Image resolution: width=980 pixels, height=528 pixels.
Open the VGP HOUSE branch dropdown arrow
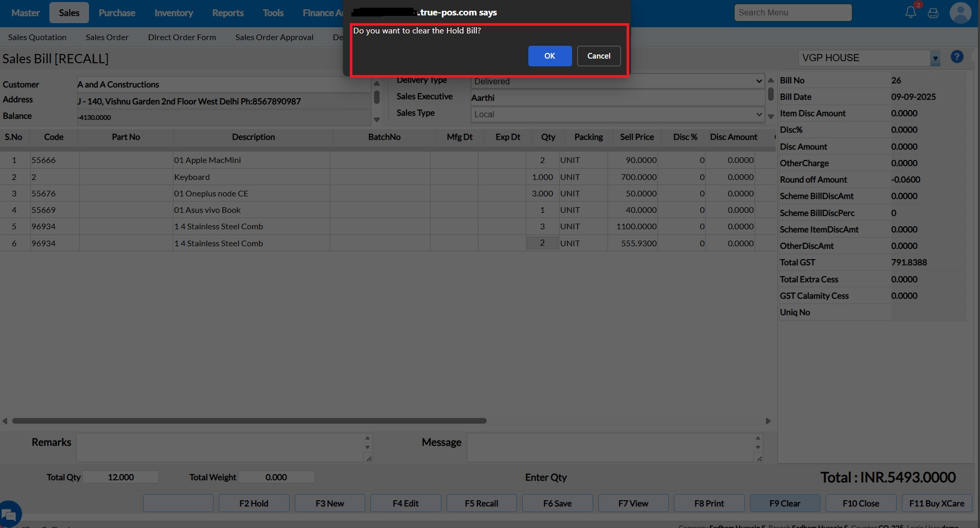click(x=935, y=58)
